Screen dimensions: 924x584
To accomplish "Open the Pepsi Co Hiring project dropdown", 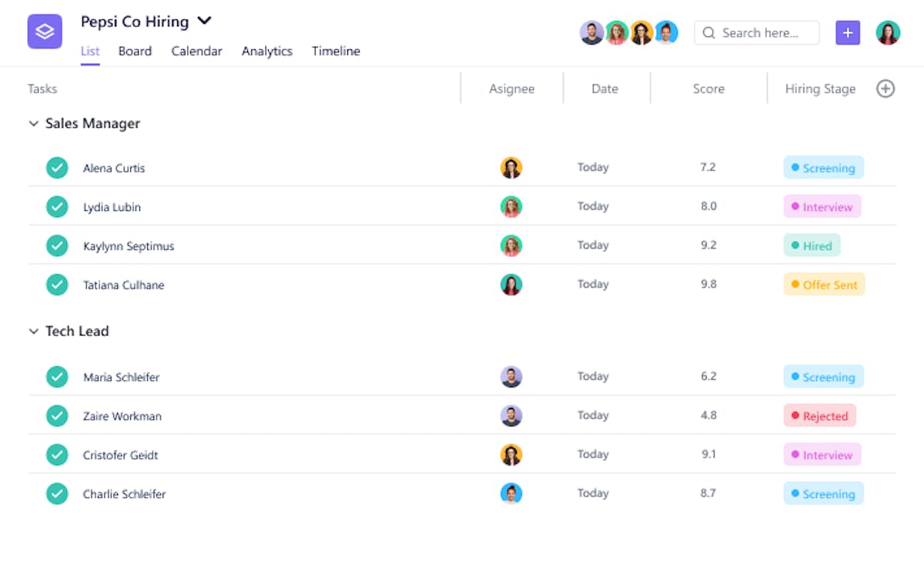I will [x=204, y=21].
